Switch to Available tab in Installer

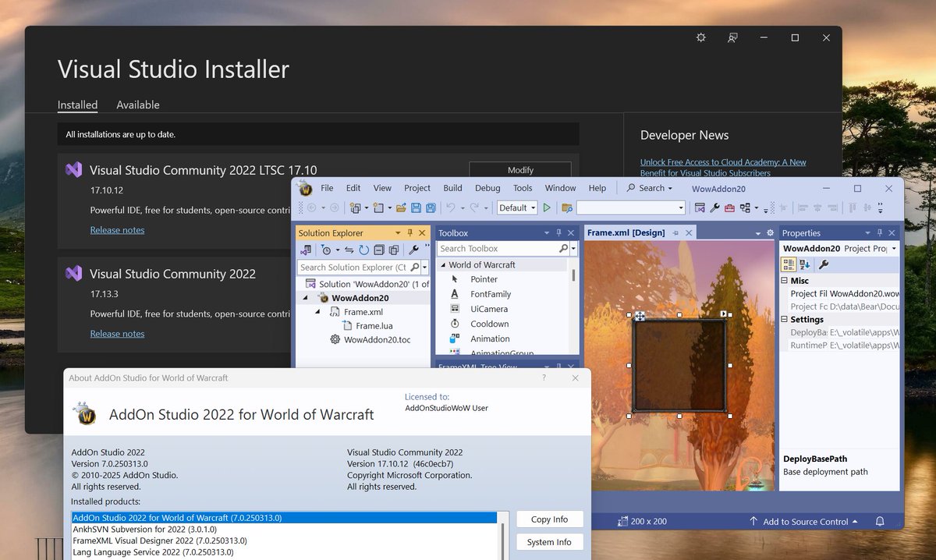coord(138,105)
